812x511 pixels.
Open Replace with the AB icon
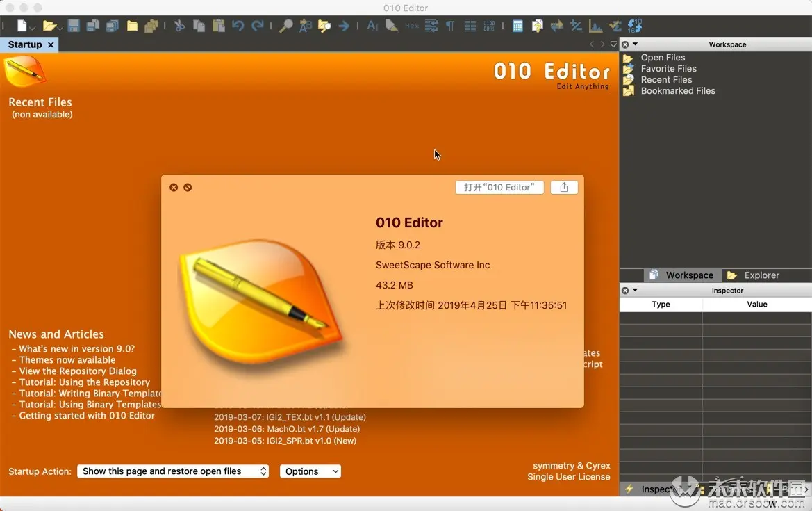click(305, 26)
